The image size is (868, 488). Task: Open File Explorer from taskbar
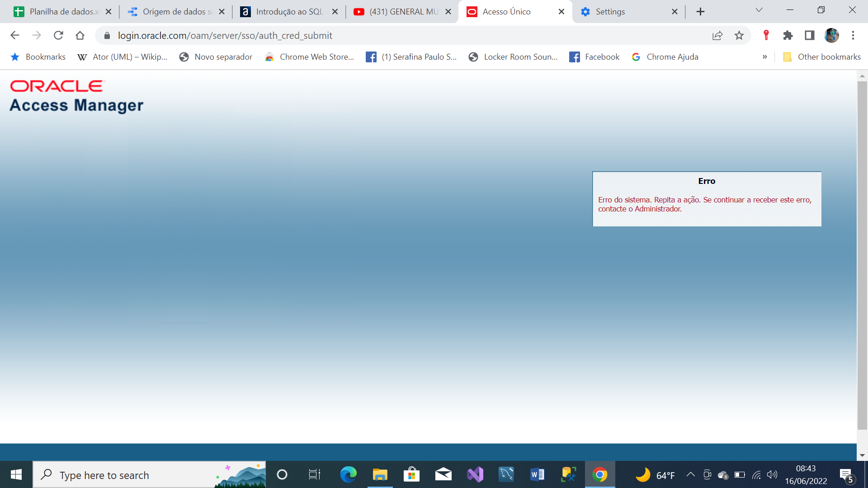[x=380, y=475]
